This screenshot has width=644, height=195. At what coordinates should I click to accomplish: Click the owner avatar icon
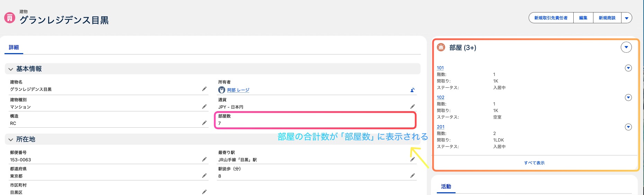222,90
